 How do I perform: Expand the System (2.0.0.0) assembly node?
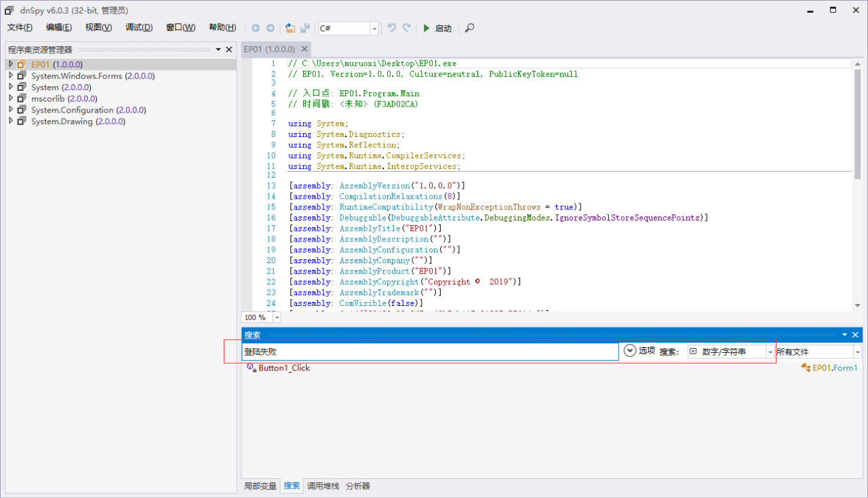11,87
